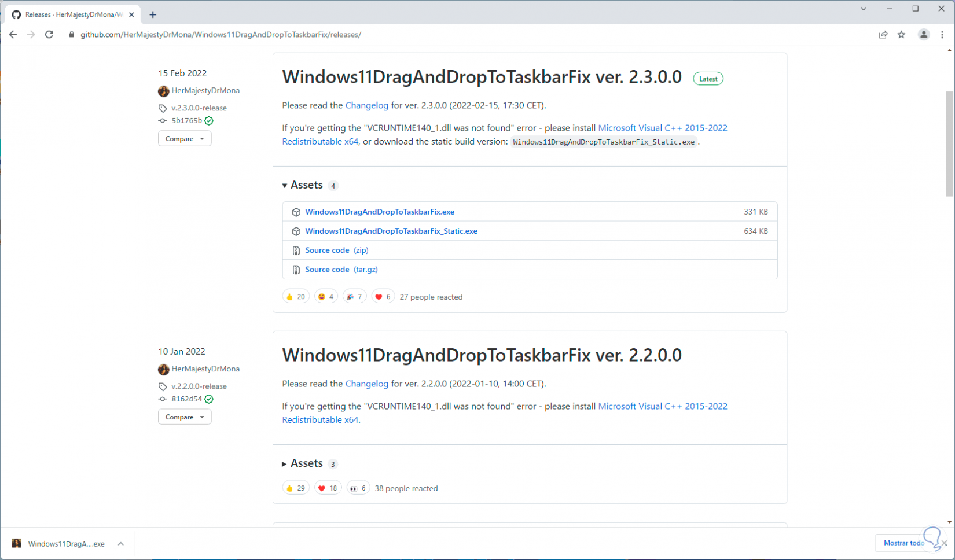The height and width of the screenshot is (560, 955).
Task: Reload the current page
Action: [x=49, y=35]
